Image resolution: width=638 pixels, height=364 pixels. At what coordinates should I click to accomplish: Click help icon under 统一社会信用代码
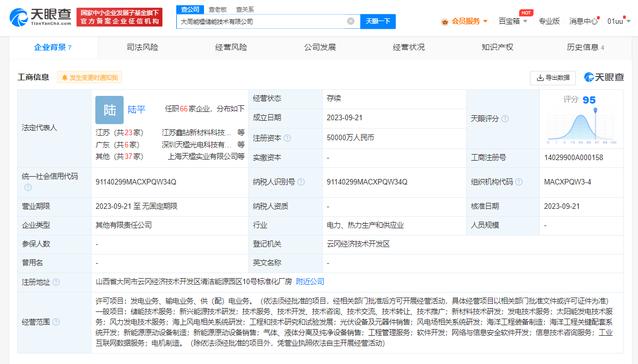(x=28, y=187)
